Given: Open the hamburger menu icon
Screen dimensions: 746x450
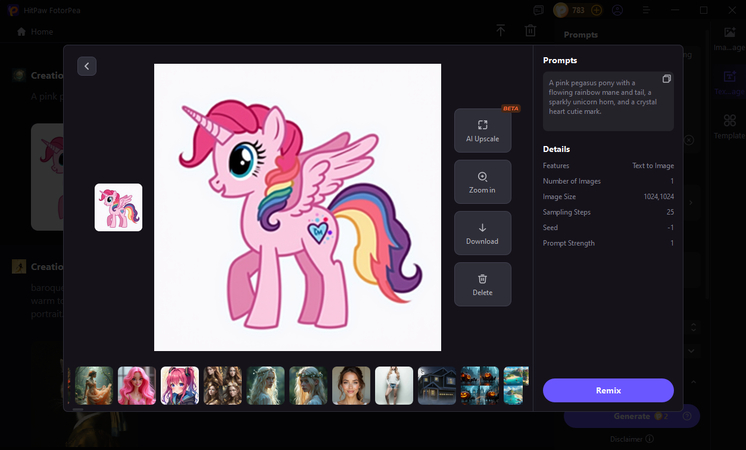Looking at the screenshot, I should (x=646, y=10).
